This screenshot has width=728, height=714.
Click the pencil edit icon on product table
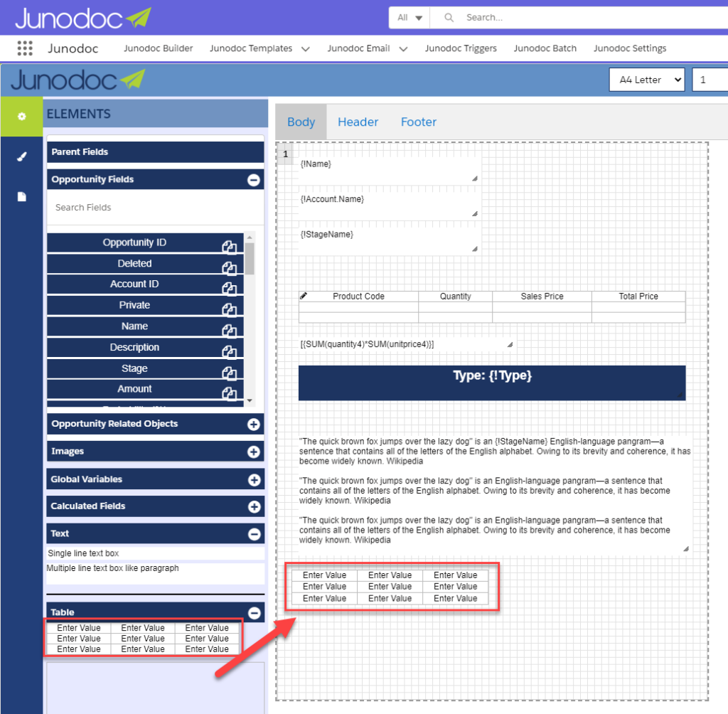304,296
